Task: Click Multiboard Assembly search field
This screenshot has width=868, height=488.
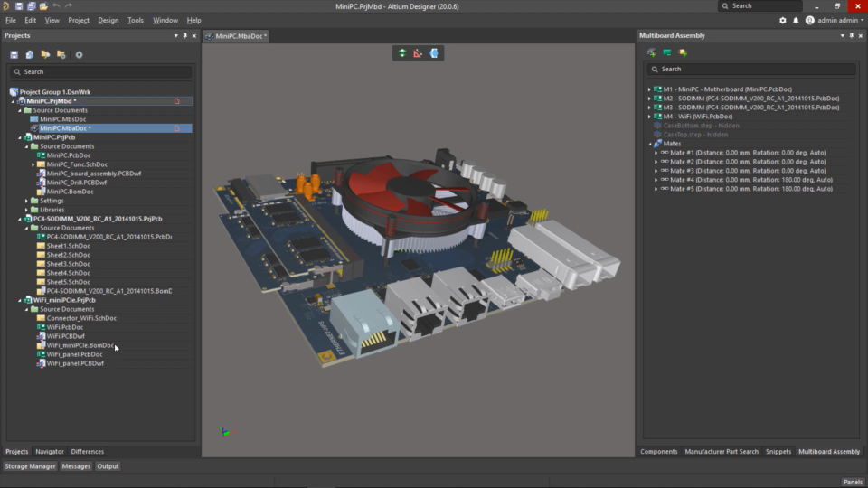Action: point(751,70)
